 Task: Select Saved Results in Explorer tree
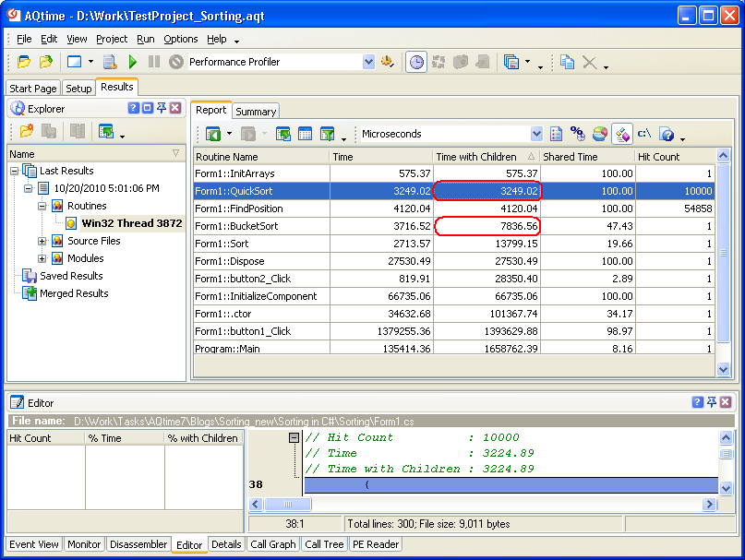pos(71,276)
